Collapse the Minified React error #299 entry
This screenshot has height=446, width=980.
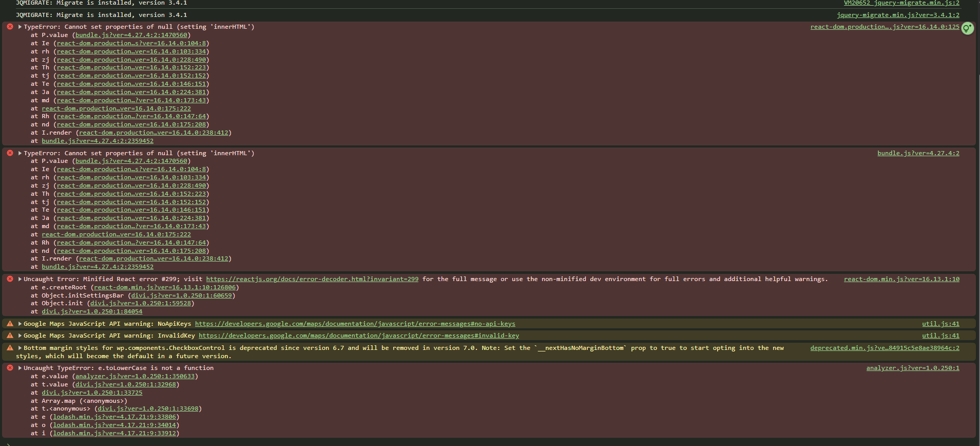[x=20, y=279]
